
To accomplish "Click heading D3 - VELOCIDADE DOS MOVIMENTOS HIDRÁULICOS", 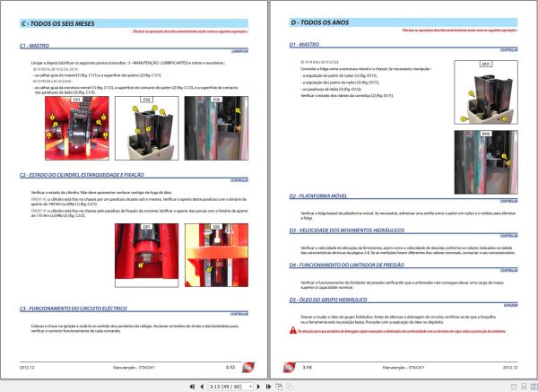I will (347, 231).
